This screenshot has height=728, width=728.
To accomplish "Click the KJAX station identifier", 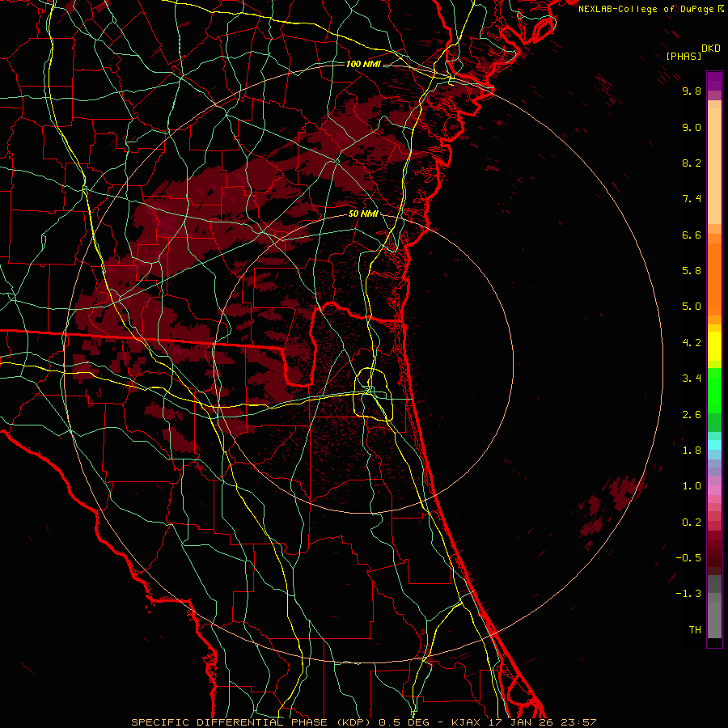I will point(464,722).
